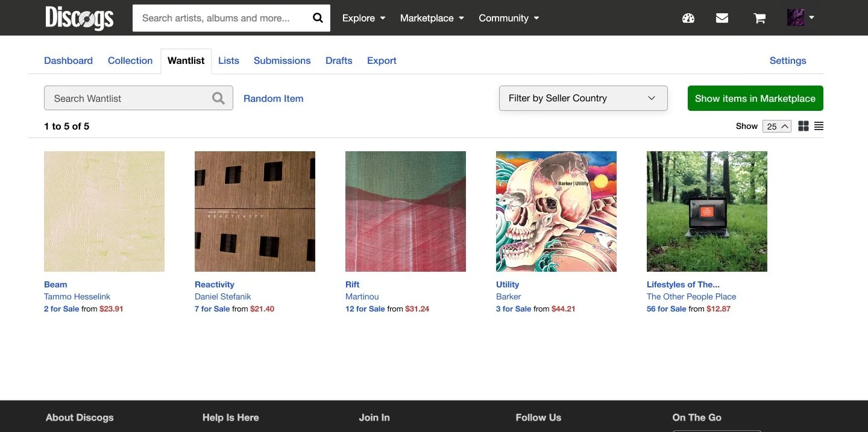This screenshot has width=868, height=432.
Task: Expand the Community menu
Action: point(509,18)
